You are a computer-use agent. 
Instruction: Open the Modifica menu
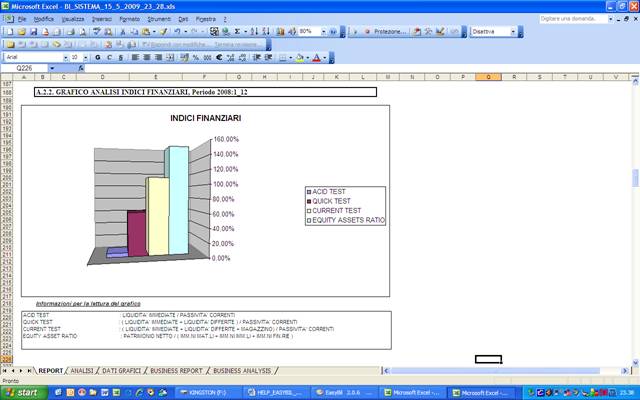(x=44, y=19)
